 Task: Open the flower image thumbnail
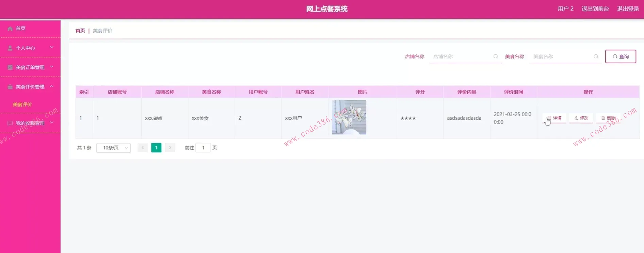349,117
